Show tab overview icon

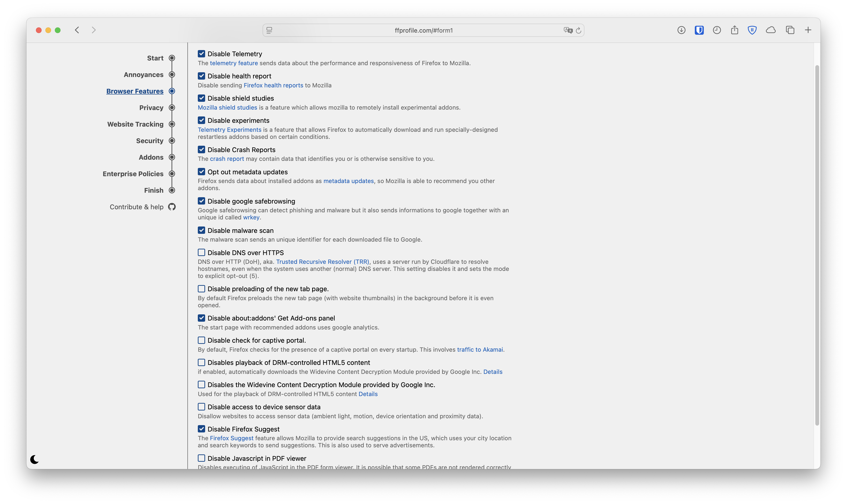coord(790,30)
